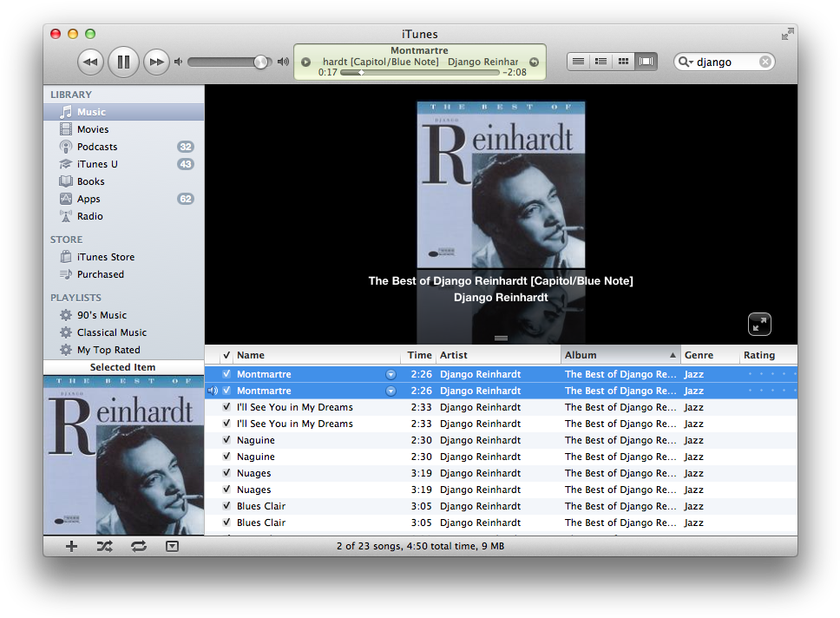The image size is (840, 618).
Task: Select the Classical Music smart playlist
Action: (x=124, y=332)
